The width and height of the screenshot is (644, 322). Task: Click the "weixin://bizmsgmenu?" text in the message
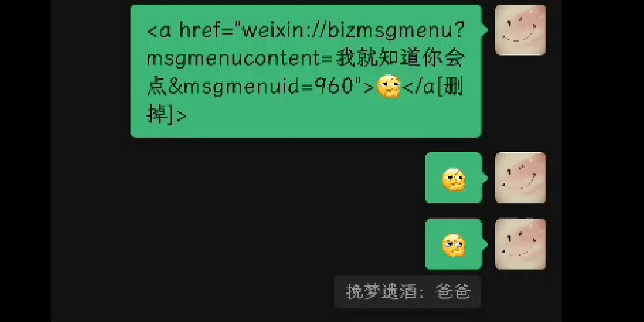pos(352,31)
